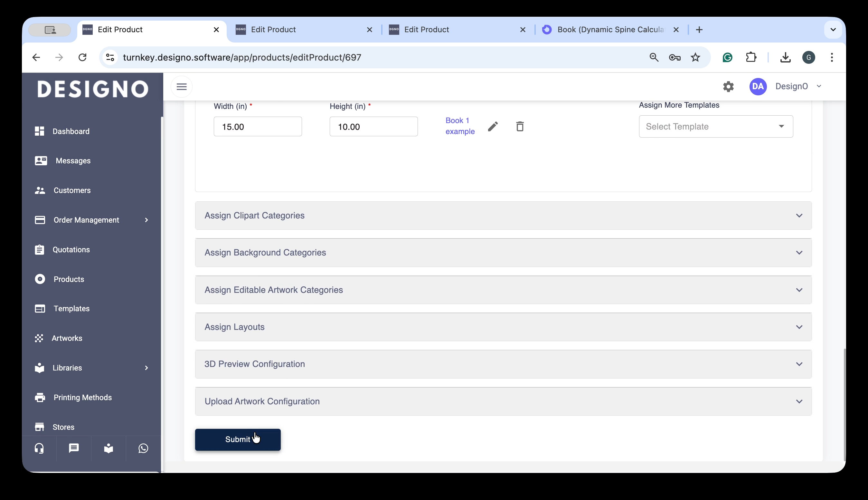Expand Upload Artwork Configuration section
Screen dimensions: 868x500
(x=503, y=401)
